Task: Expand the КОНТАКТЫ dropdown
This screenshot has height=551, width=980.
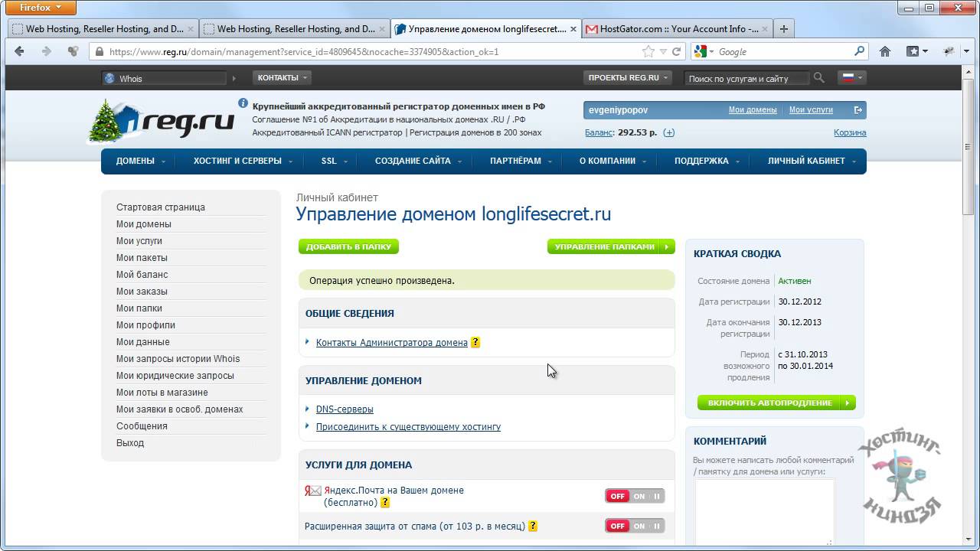Action: (x=282, y=77)
